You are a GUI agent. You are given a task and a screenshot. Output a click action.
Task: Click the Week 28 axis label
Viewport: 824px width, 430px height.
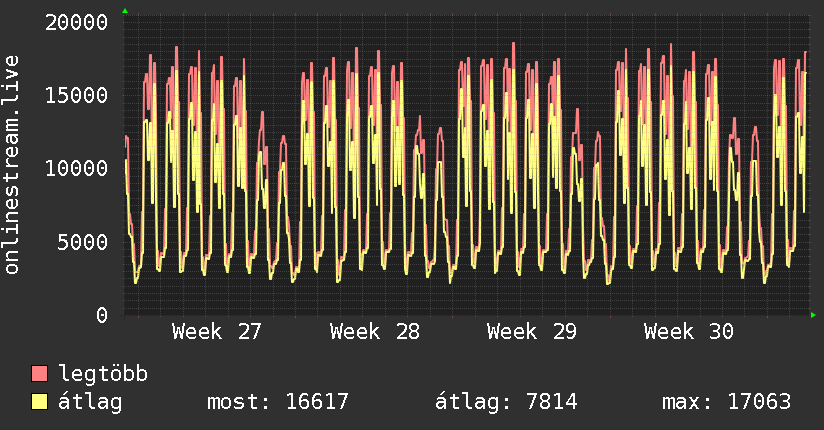click(375, 332)
